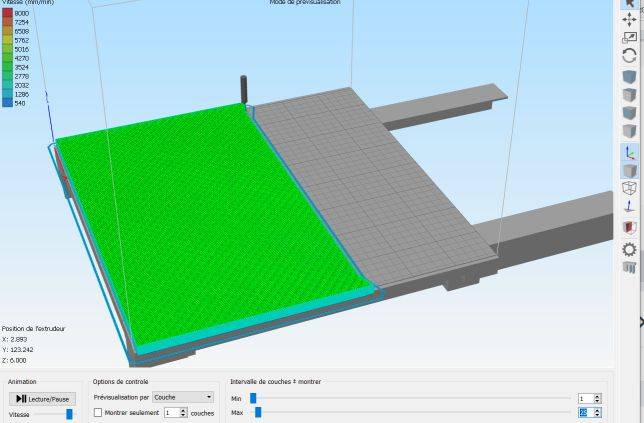The height and width of the screenshot is (423, 644).
Task: Select the translate (four-arrow move) tool
Action: [629, 19]
